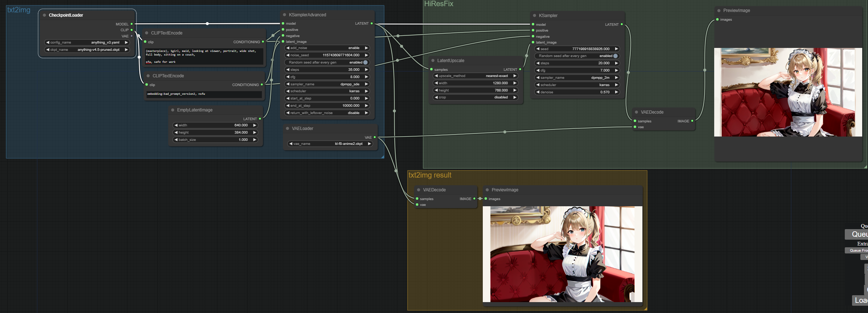Click the start_at_step value field
The image size is (868, 313).
point(327,98)
